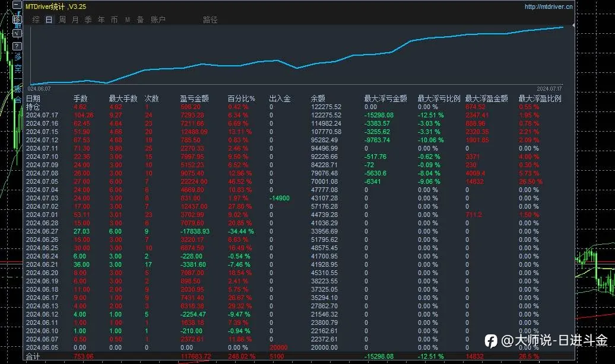Open the 年 yearly statistics tab
This screenshot has height=364, width=615.
pos(101,20)
